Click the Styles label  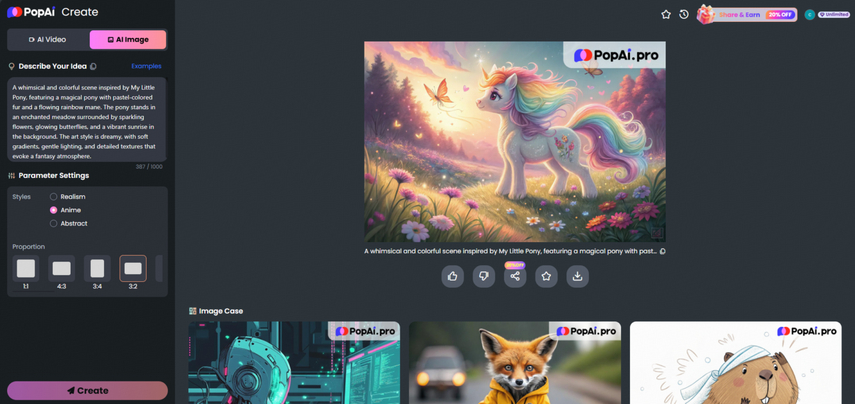[x=21, y=196]
